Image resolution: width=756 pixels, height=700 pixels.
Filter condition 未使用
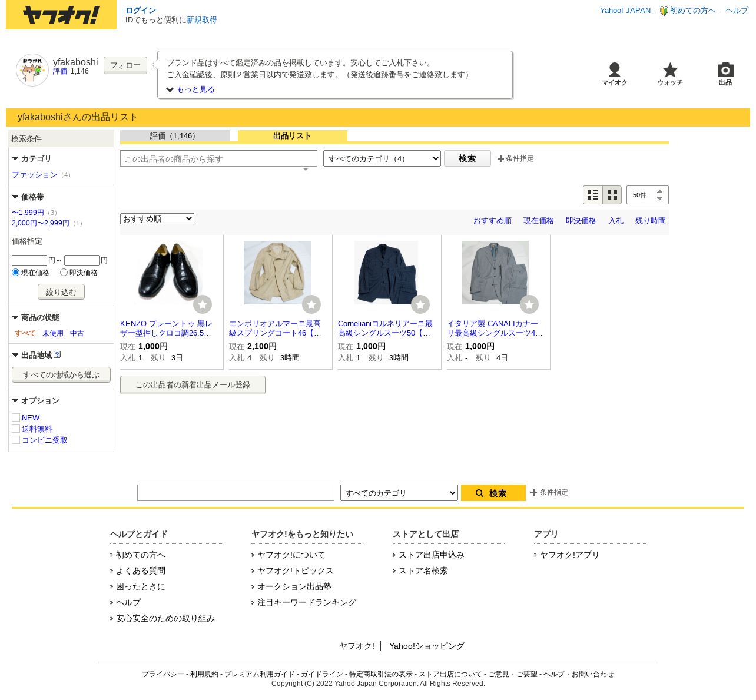pos(53,333)
